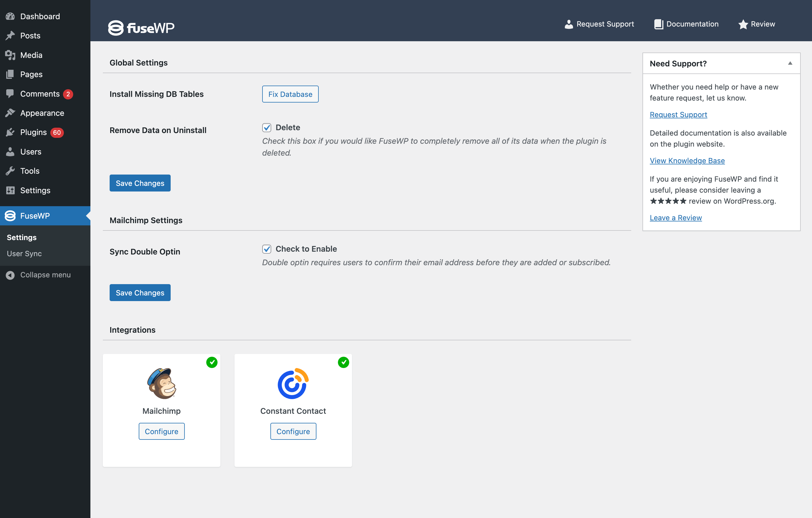Image resolution: width=812 pixels, height=518 pixels.
Task: Click the View Knowledge Base link
Action: (x=687, y=160)
